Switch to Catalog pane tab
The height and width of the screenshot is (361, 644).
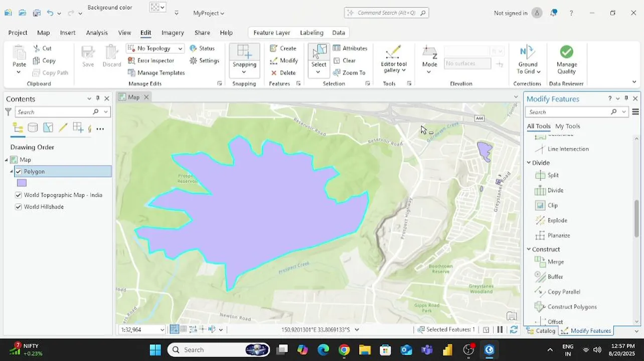541,330
